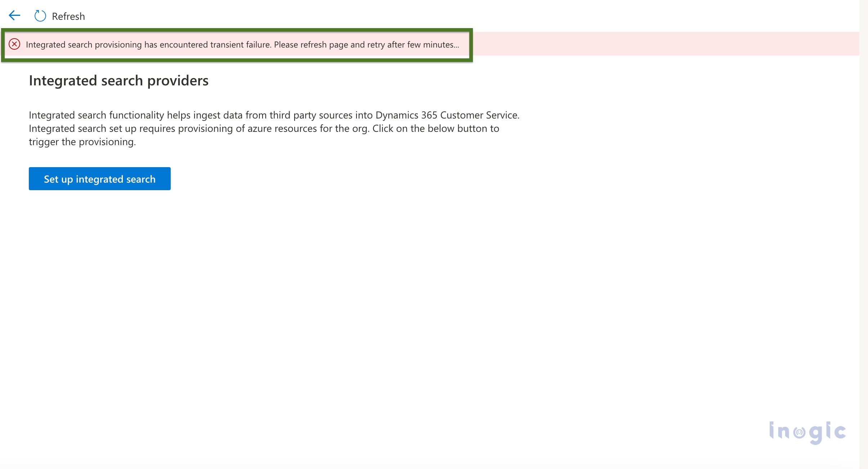Click the Integrated search providers heading

[x=118, y=80]
